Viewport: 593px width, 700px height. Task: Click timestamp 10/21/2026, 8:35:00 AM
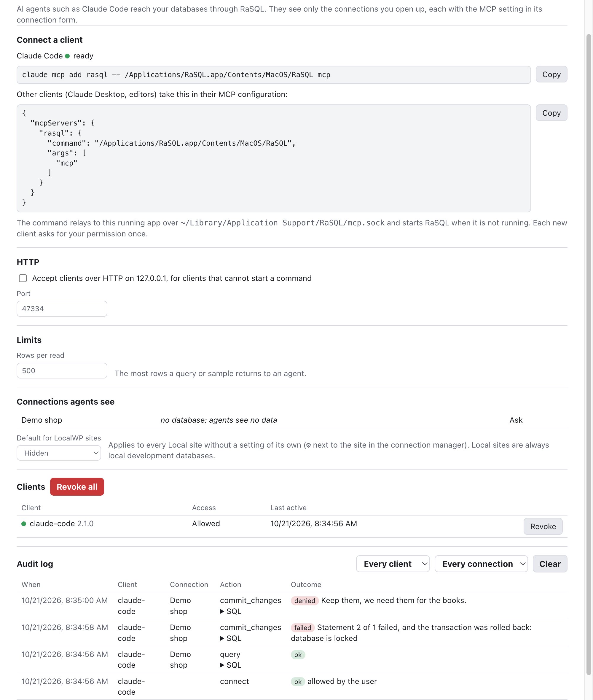pyautogui.click(x=65, y=600)
